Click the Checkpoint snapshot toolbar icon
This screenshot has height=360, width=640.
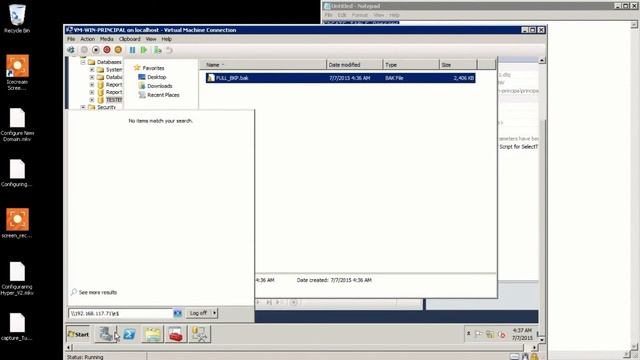[x=157, y=50]
